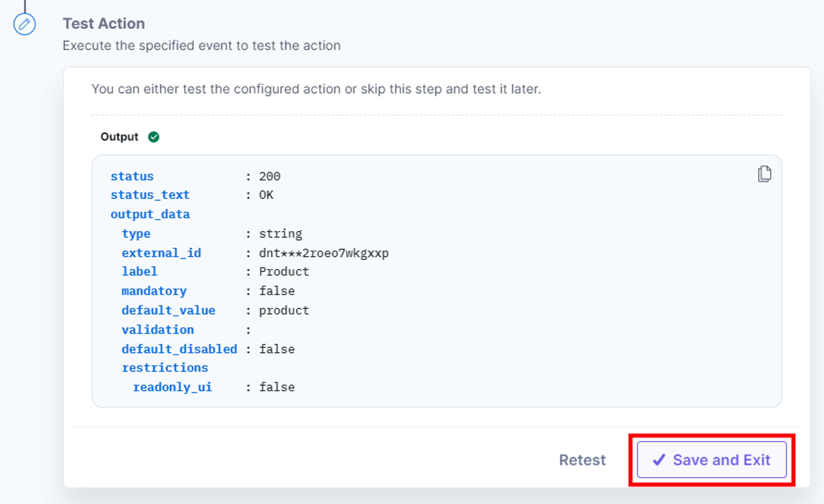Select the default_disabled value false
This screenshot has width=824, height=504.
point(277,349)
